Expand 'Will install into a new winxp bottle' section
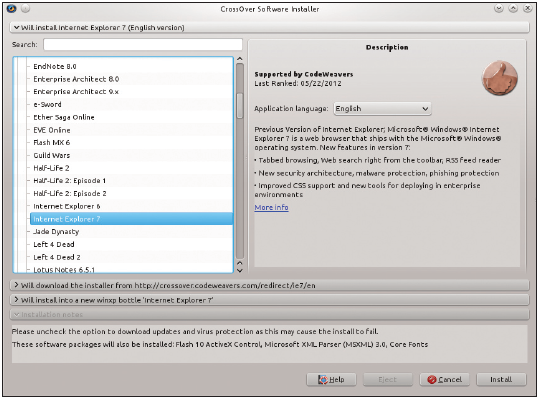Image resolution: width=540 pixels, height=400 pixels. (x=269, y=300)
